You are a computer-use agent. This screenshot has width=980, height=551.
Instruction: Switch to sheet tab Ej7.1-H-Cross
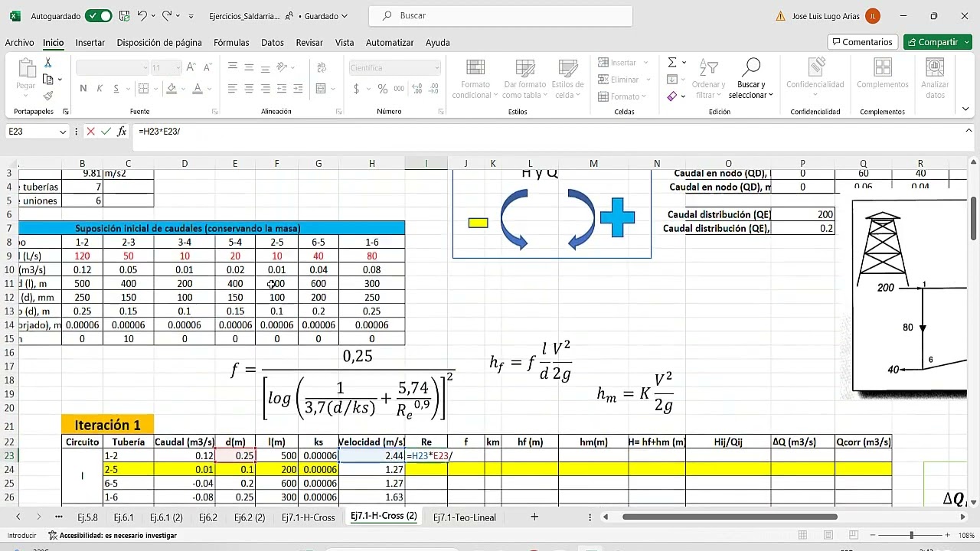click(309, 517)
